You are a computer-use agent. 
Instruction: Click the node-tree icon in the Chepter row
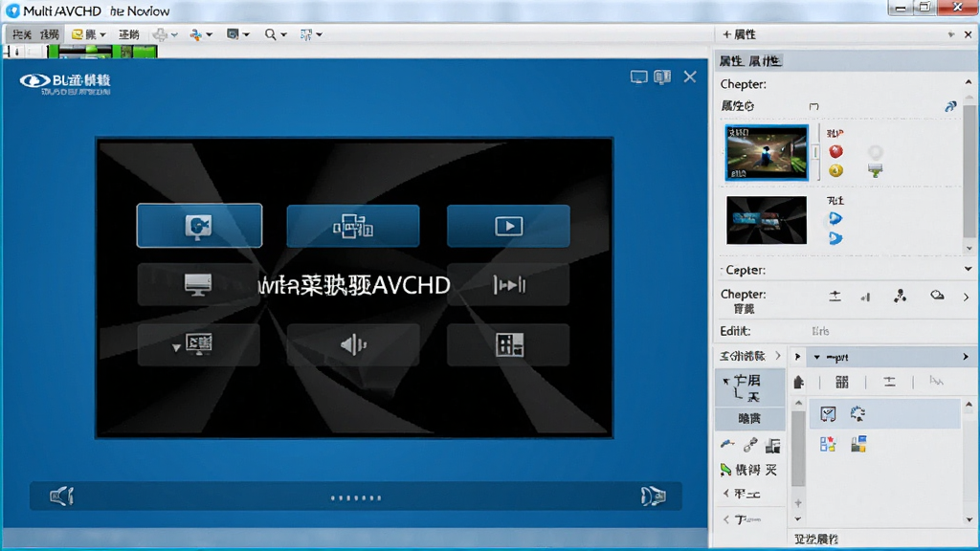pyautogui.click(x=900, y=297)
